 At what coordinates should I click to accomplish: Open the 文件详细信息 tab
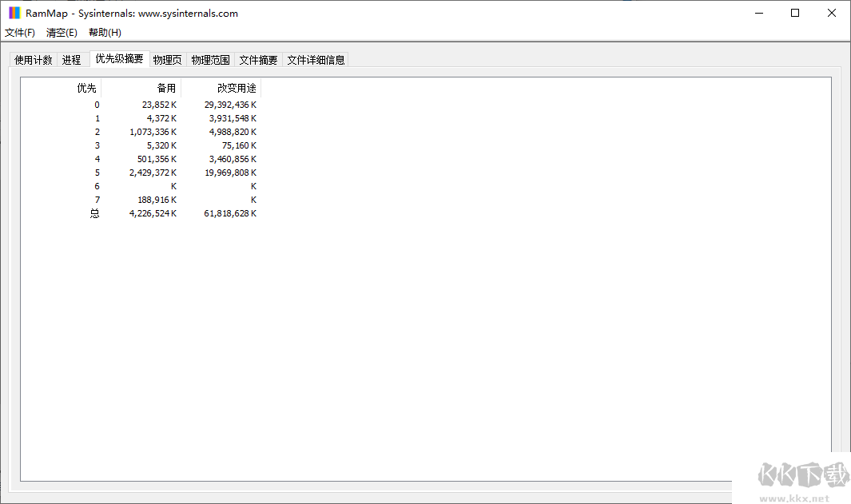tap(316, 58)
